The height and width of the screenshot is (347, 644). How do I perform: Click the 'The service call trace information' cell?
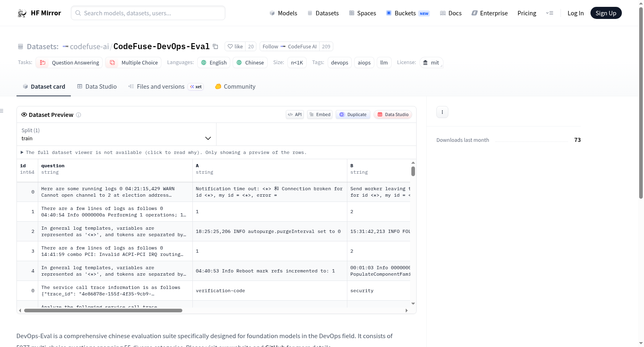pyautogui.click(x=115, y=291)
